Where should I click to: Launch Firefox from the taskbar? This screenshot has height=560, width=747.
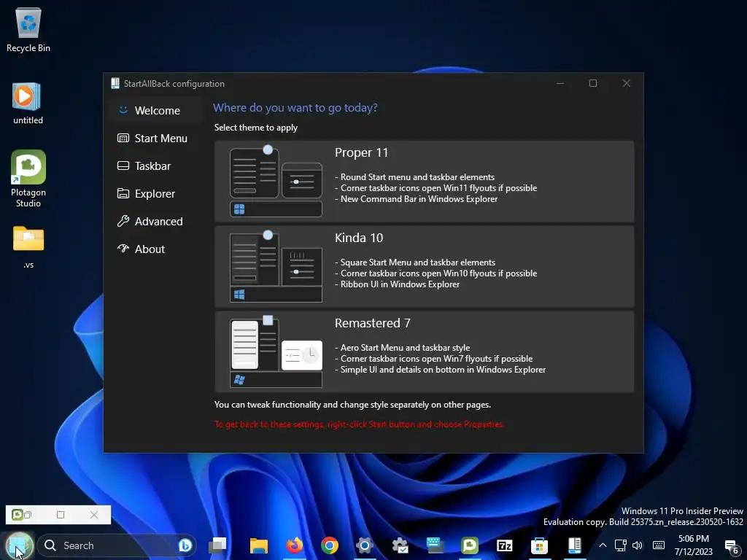pos(295,545)
